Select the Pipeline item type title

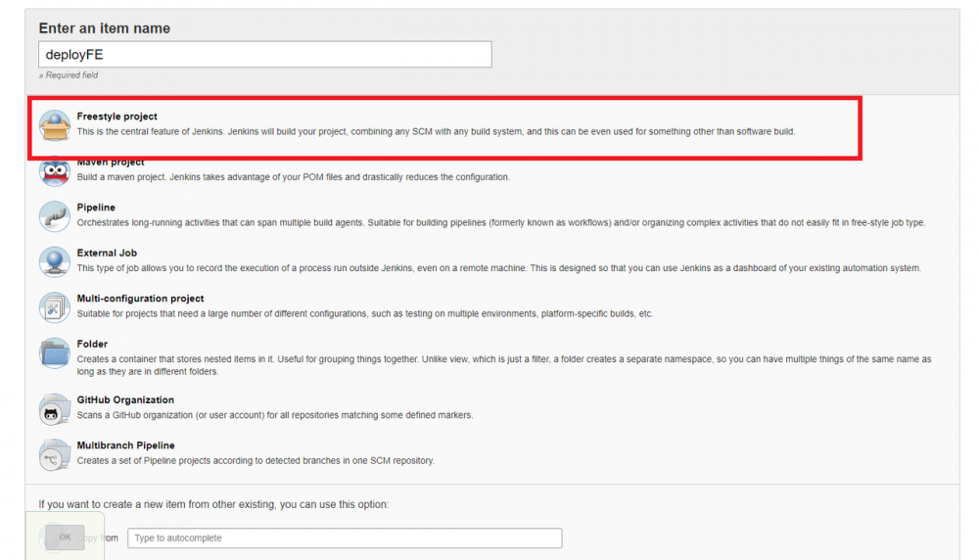click(96, 208)
